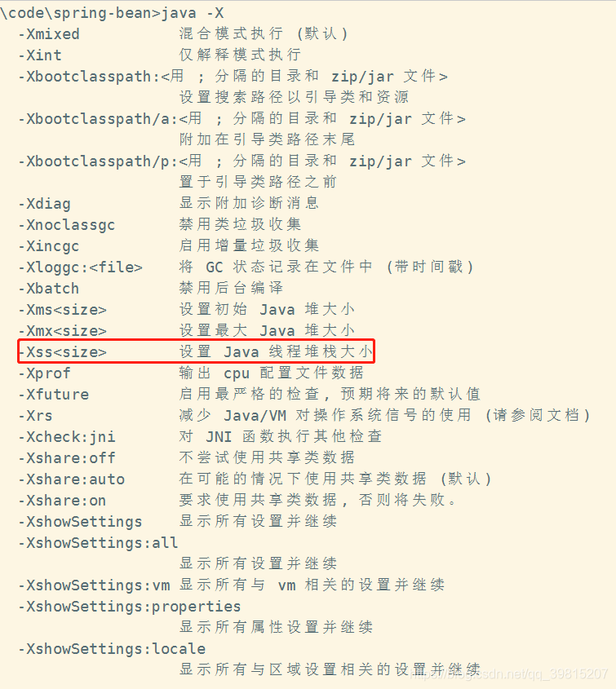The width and height of the screenshot is (616, 689).
Task: Click the -Xbatch option line
Action: (49, 289)
